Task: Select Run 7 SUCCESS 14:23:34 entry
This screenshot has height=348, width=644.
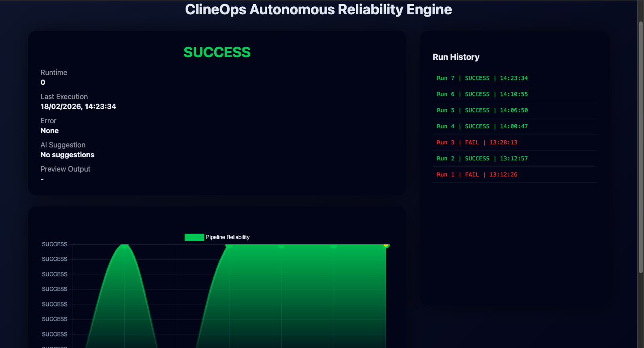Action: pyautogui.click(x=515, y=78)
